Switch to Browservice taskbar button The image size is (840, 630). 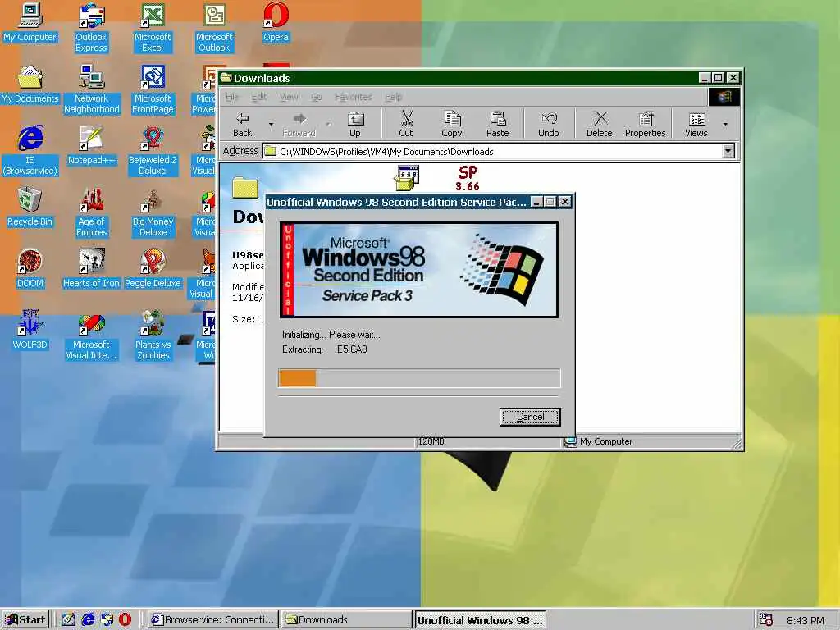(x=212, y=620)
